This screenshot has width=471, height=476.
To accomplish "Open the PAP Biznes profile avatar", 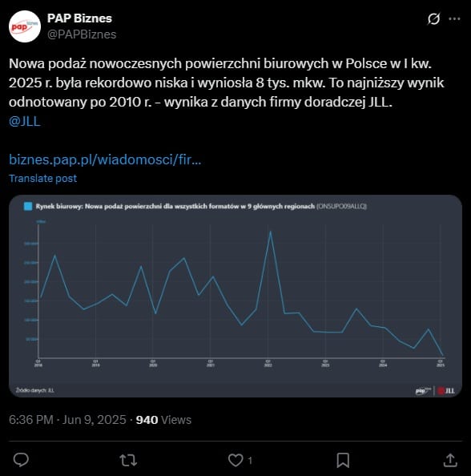I will (25, 26).
